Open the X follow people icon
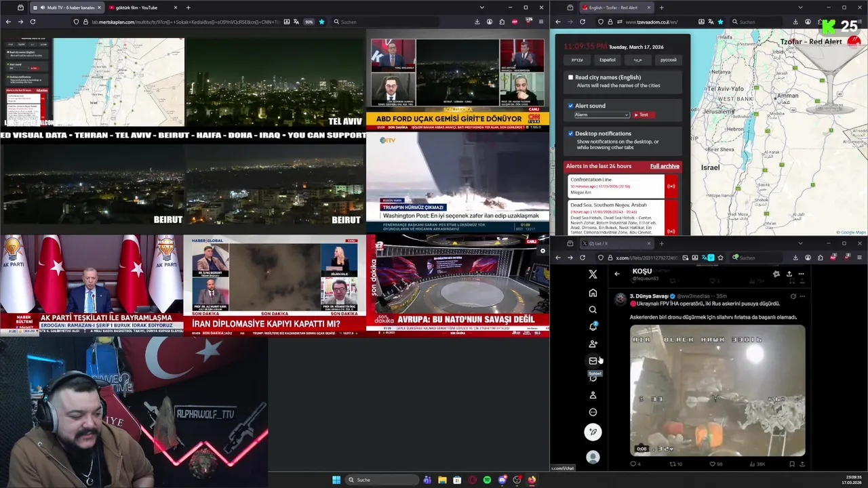 pos(593,344)
